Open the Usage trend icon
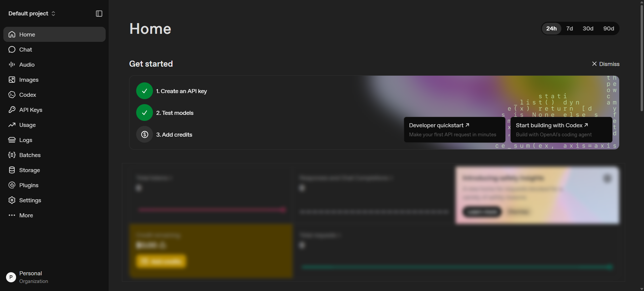Screen dimensions: 644x291 pos(12,125)
